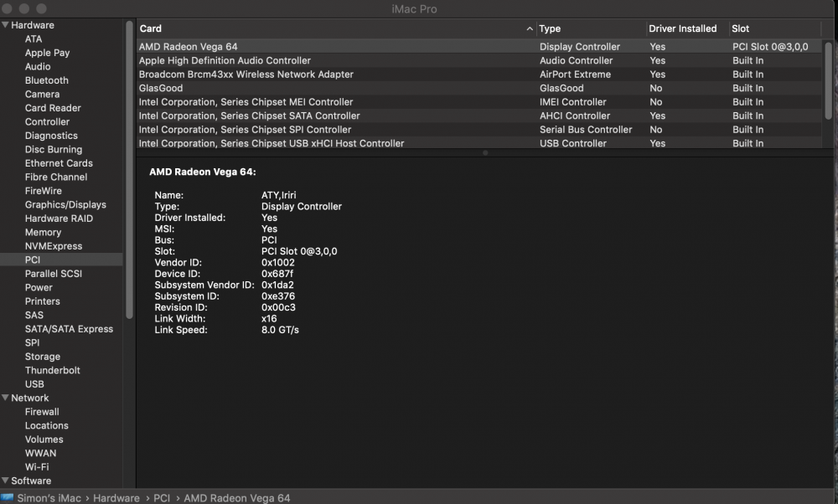Viewport: 838px width, 504px height.
Task: Select Apple High Definition Audio Controller row
Action: [x=479, y=60]
